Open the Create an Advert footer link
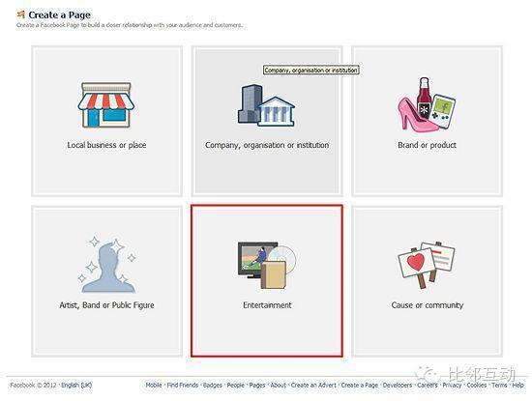 (x=313, y=386)
